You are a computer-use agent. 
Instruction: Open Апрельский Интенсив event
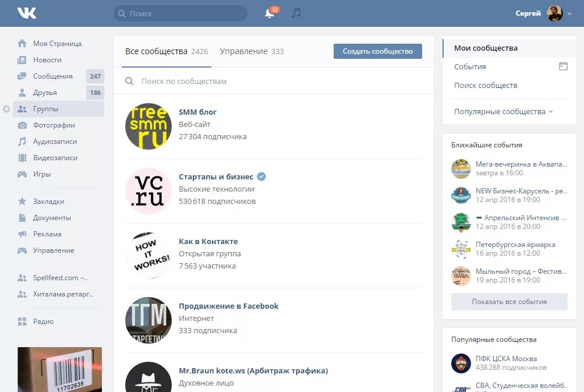tap(521, 218)
